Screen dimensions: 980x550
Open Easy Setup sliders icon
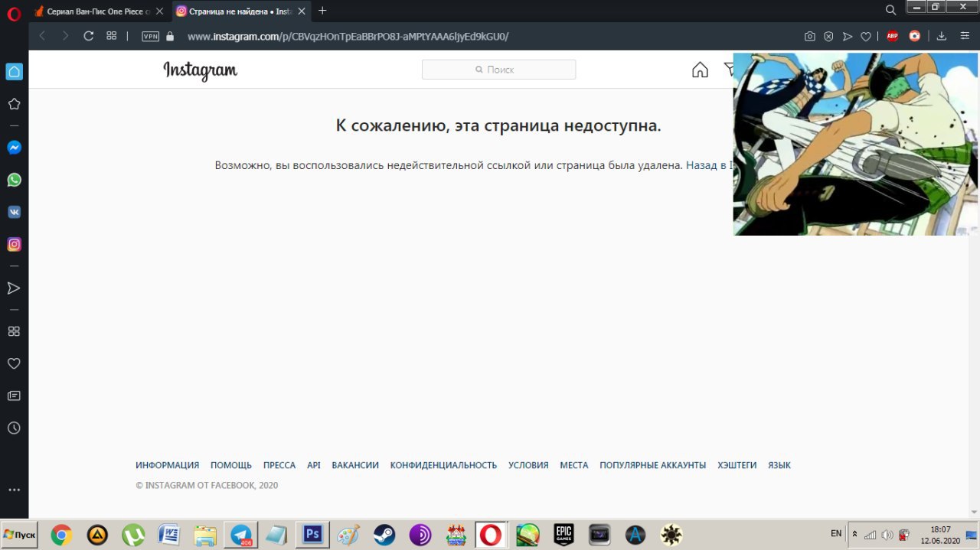point(964,36)
